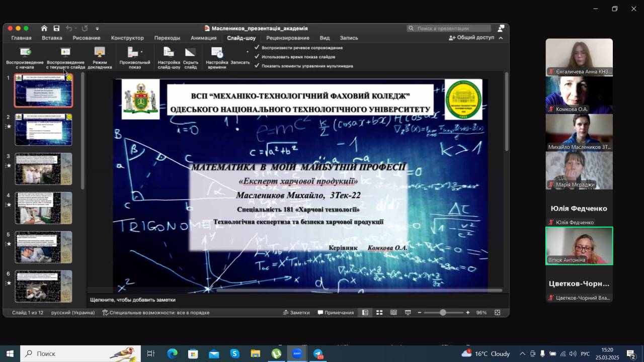
Task: Open Microsoft Edge from taskbar
Action: coord(172,353)
